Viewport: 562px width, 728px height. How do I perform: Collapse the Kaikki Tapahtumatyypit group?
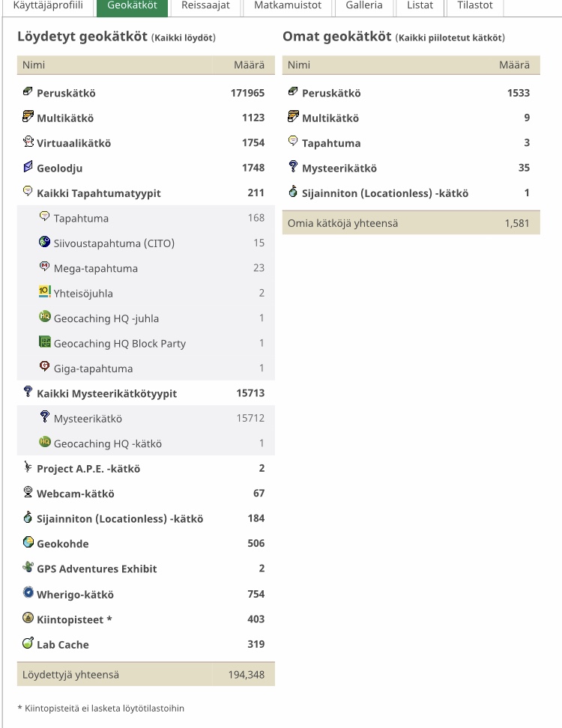[x=98, y=193]
